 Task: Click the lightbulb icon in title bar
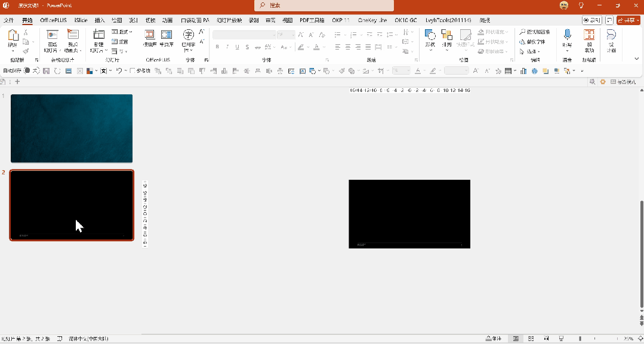point(581,5)
